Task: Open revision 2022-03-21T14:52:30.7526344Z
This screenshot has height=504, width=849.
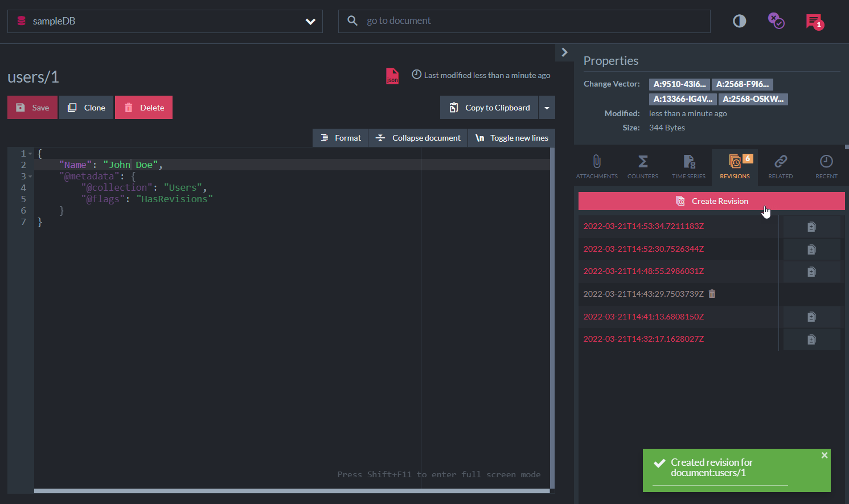Action: pos(643,249)
